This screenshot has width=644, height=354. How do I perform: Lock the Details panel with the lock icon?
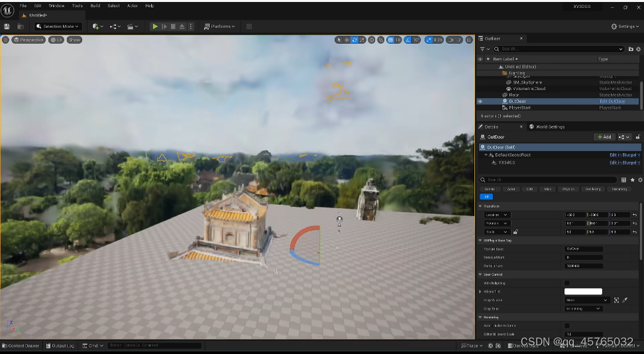tap(638, 137)
